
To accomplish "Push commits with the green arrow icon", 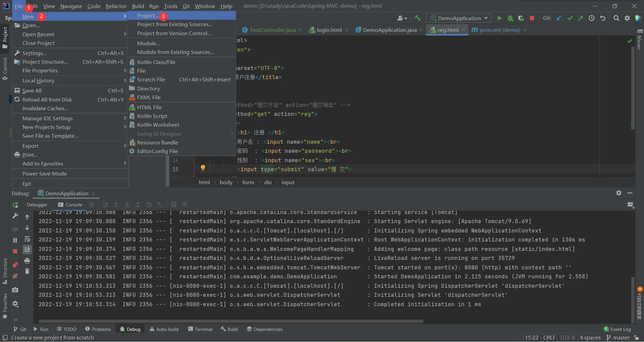I will [x=580, y=18].
